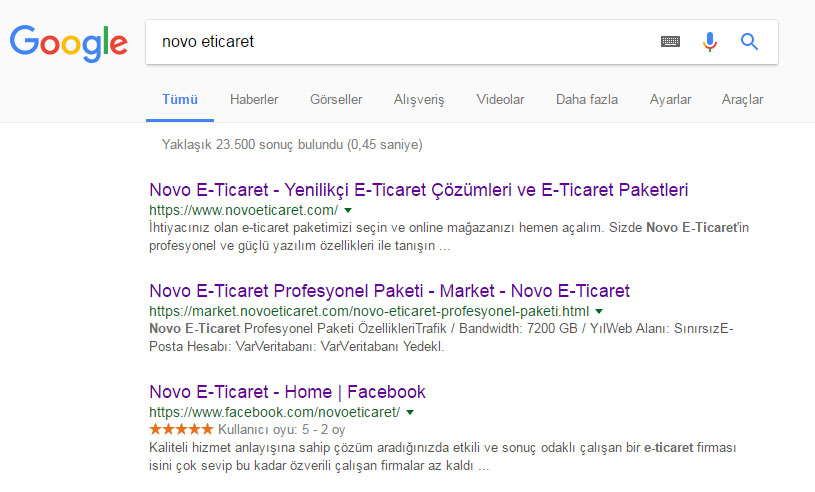Image resolution: width=815 pixels, height=492 pixels.
Task: Click the Kullanıcı oyu: 5 - 2 oy text
Action: pyautogui.click(x=282, y=430)
